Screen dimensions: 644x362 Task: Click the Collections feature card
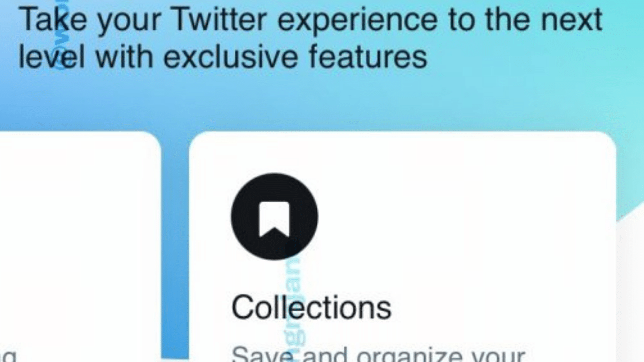pyautogui.click(x=403, y=247)
